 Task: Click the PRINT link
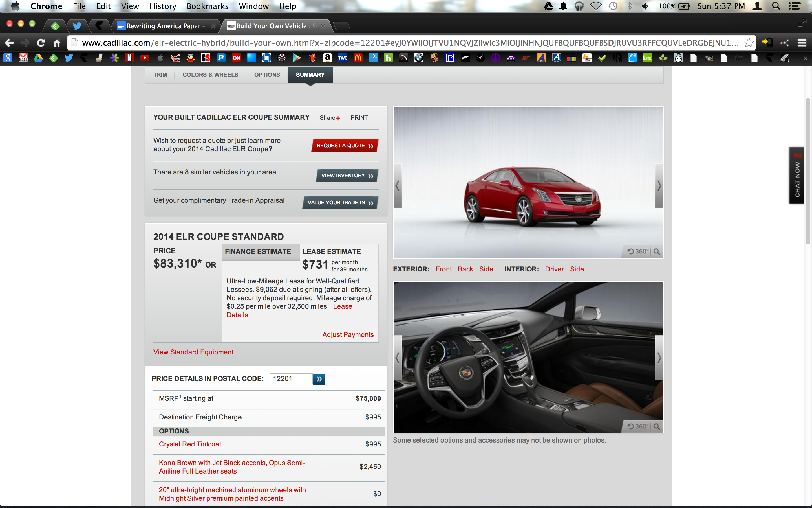[359, 118]
